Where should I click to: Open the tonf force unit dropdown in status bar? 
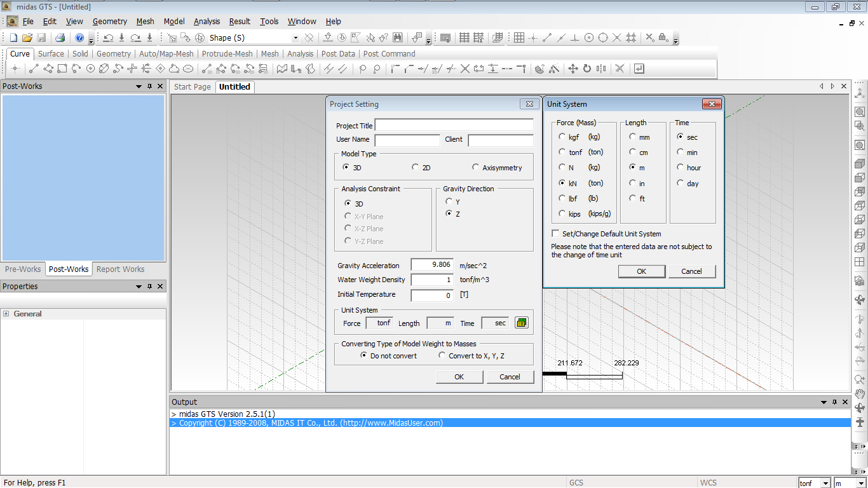tap(825, 483)
